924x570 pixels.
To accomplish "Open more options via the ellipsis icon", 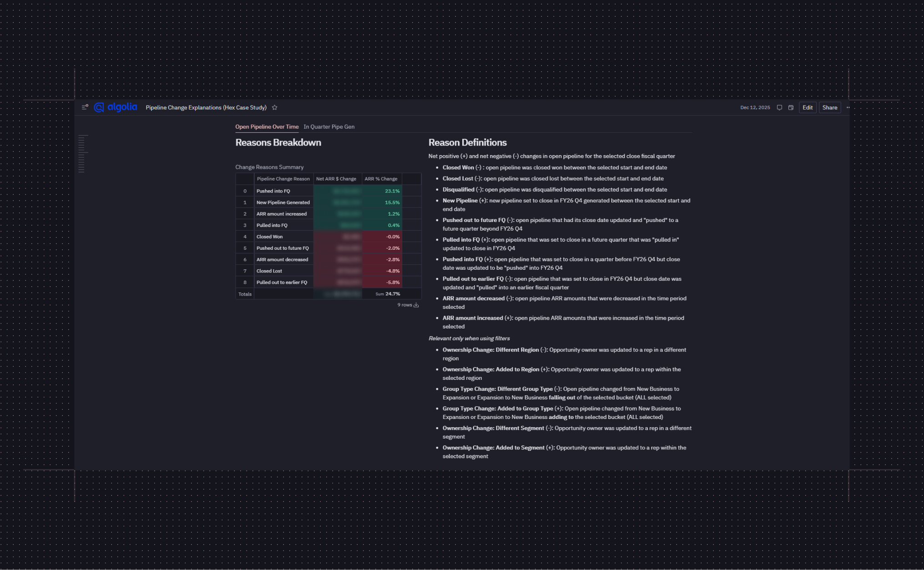I will (848, 107).
